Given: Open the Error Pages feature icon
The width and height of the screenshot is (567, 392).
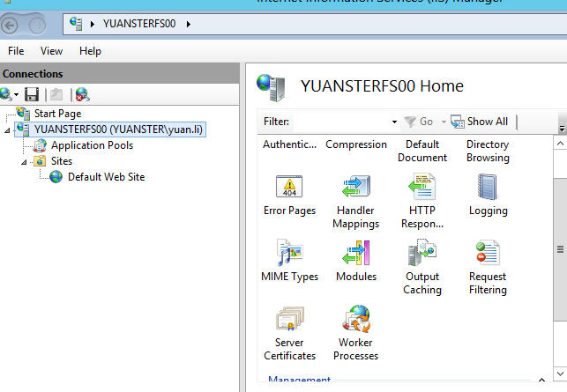Looking at the screenshot, I should coord(289,187).
